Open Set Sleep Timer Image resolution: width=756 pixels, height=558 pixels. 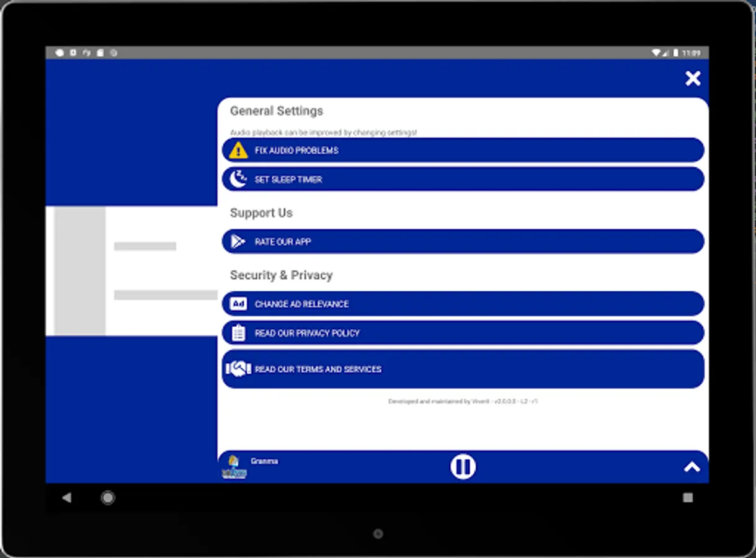coord(463,179)
